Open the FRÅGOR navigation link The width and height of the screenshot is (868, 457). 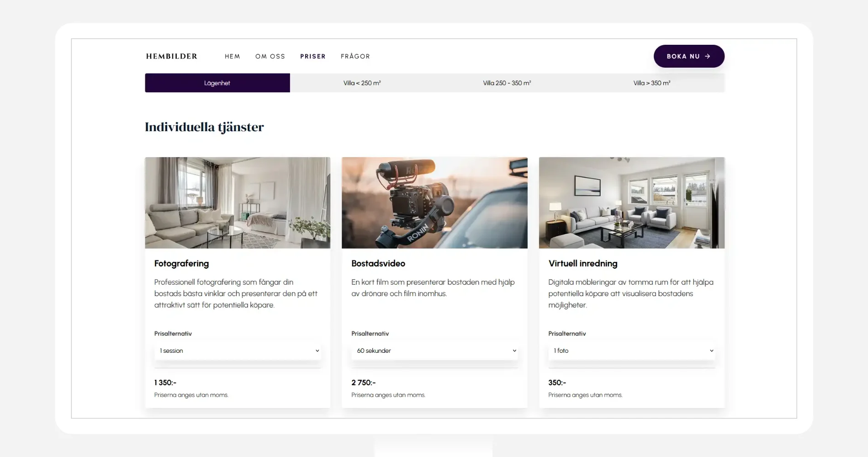click(x=355, y=56)
